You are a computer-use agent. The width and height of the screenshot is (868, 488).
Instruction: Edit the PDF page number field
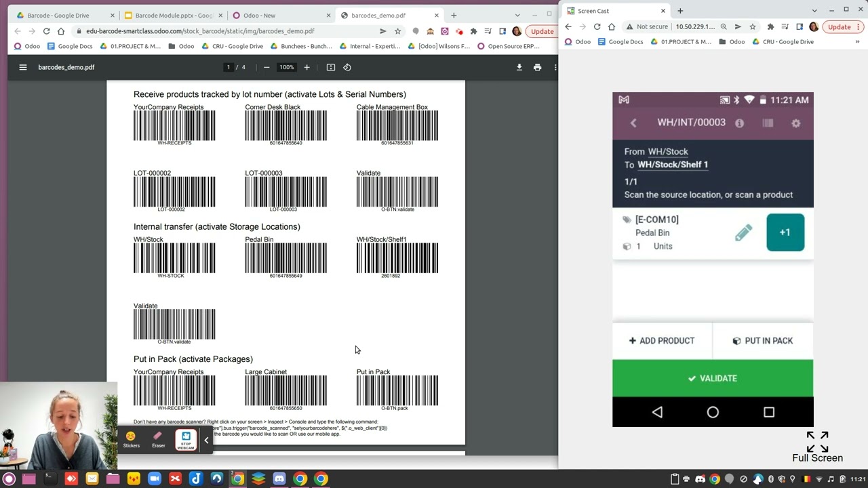click(229, 67)
